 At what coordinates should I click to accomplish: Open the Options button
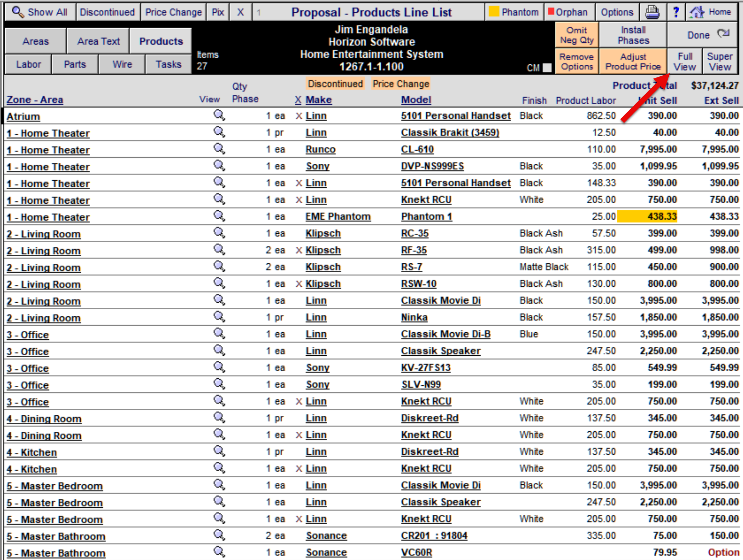tap(617, 12)
